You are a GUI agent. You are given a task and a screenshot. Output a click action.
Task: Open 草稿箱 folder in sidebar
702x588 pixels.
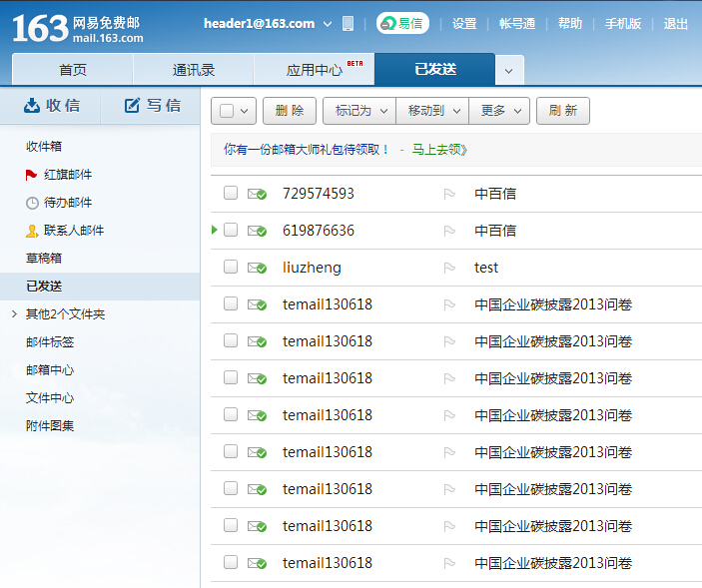[x=44, y=259]
